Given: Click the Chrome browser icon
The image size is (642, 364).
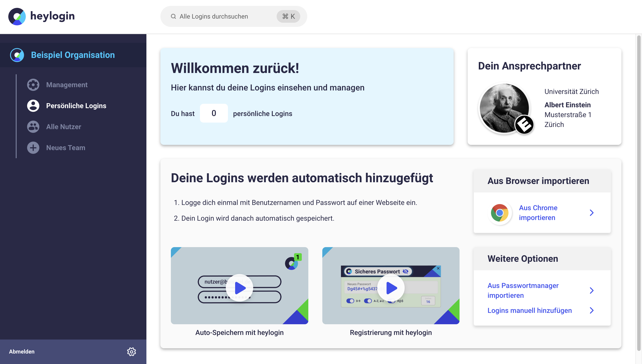Looking at the screenshot, I should click(500, 213).
